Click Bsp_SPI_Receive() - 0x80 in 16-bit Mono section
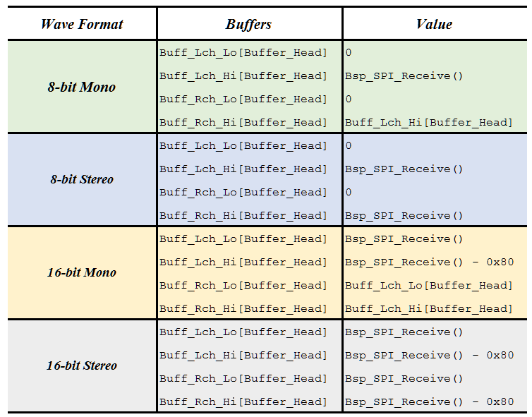Viewport: 532px width, 417px height. coord(429,262)
